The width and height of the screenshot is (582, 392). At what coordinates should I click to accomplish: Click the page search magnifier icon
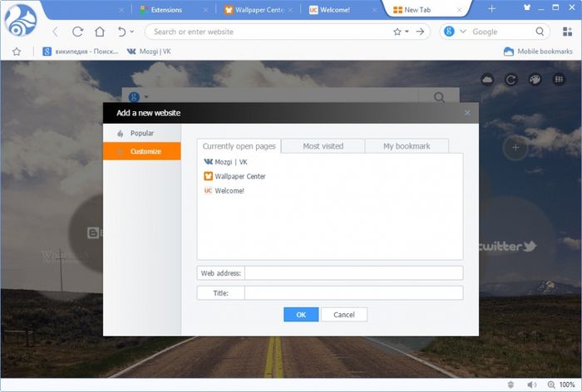[x=439, y=97]
